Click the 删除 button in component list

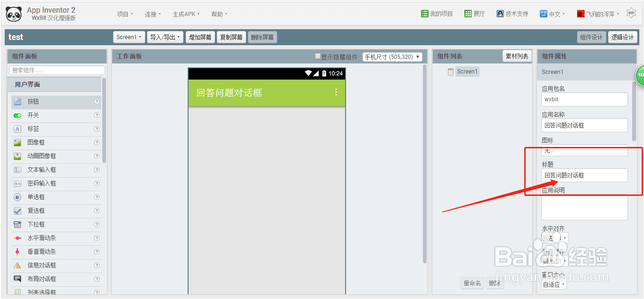(x=495, y=283)
